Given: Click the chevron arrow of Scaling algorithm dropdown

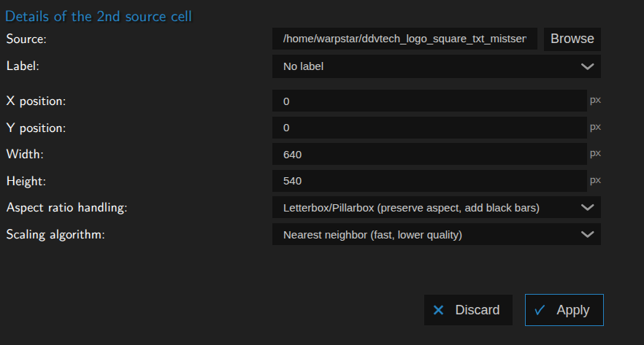Looking at the screenshot, I should [x=587, y=235].
